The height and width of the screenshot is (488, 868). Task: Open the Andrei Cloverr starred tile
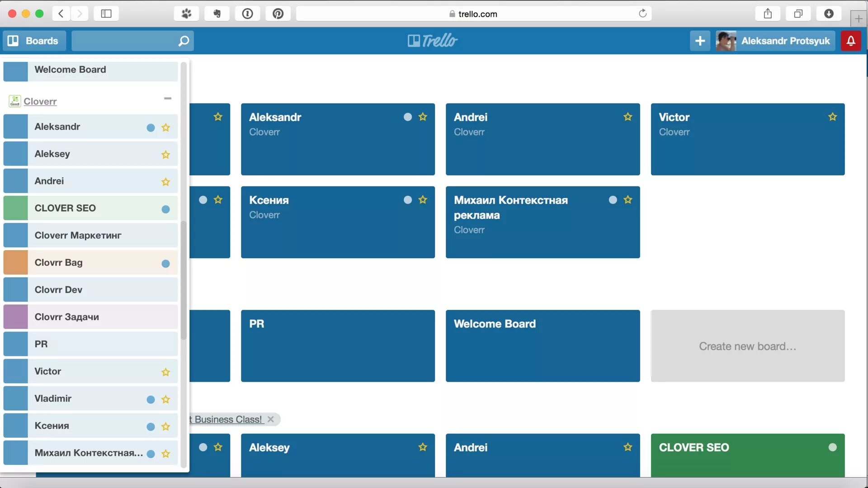coord(542,139)
